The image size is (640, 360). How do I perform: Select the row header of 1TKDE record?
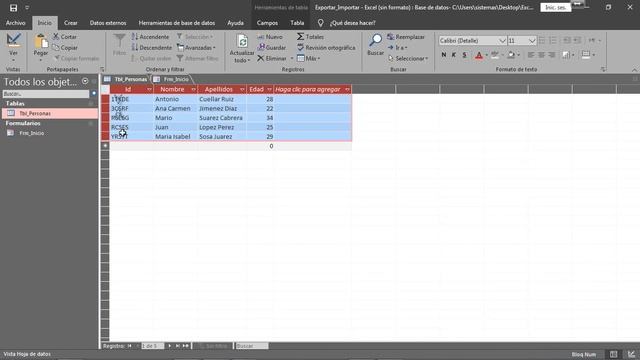[105, 99]
